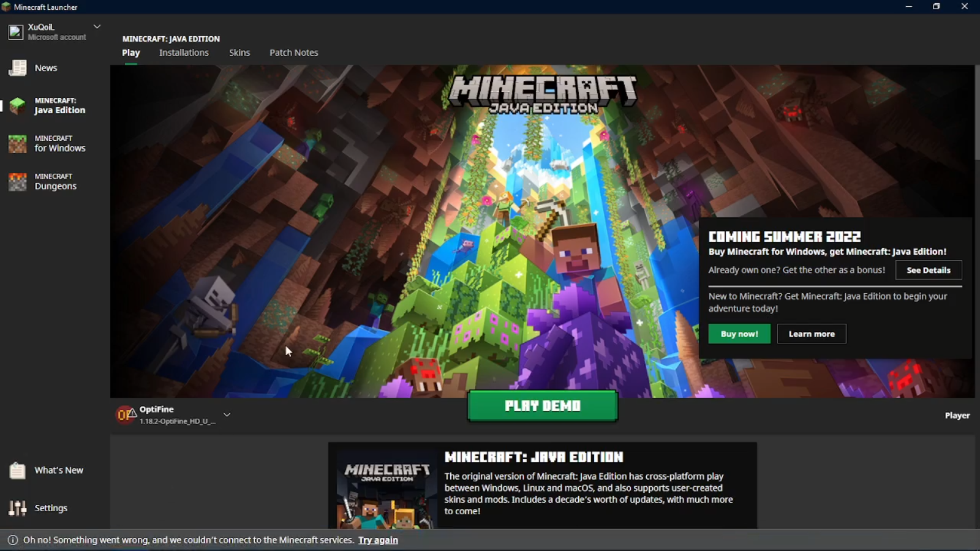This screenshot has width=980, height=551.
Task: Click the XuQoiL account avatar icon
Action: click(x=16, y=32)
